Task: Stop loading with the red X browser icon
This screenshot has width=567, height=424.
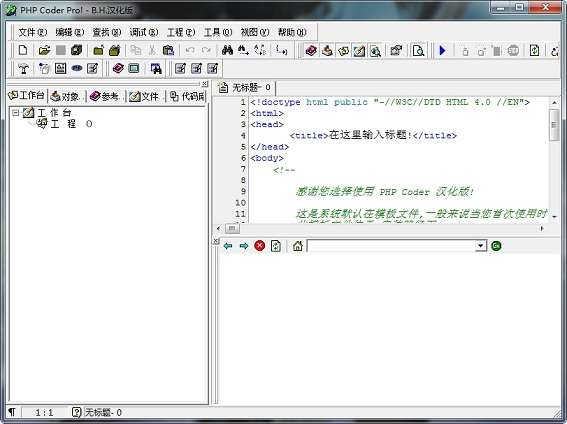Action: click(260, 246)
